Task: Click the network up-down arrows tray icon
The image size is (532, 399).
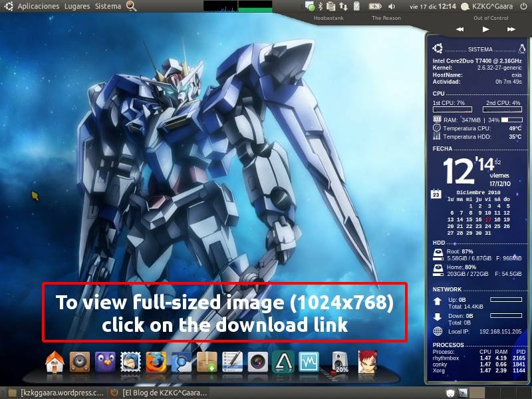Action: click(x=343, y=6)
